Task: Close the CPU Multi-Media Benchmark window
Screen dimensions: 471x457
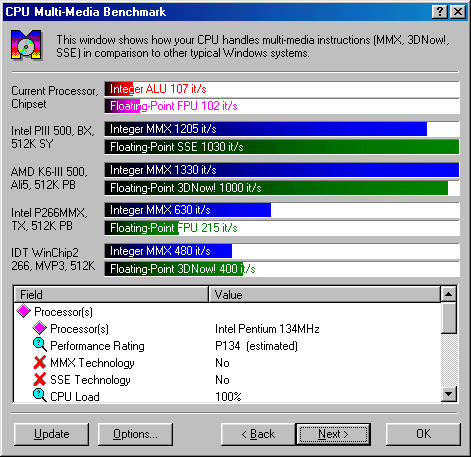Action: [x=458, y=12]
